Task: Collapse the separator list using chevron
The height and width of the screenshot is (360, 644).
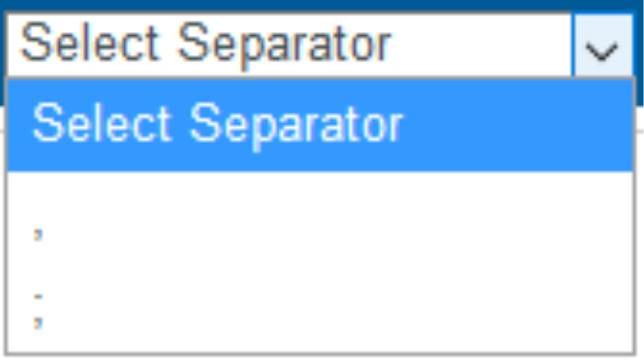Action: (603, 45)
